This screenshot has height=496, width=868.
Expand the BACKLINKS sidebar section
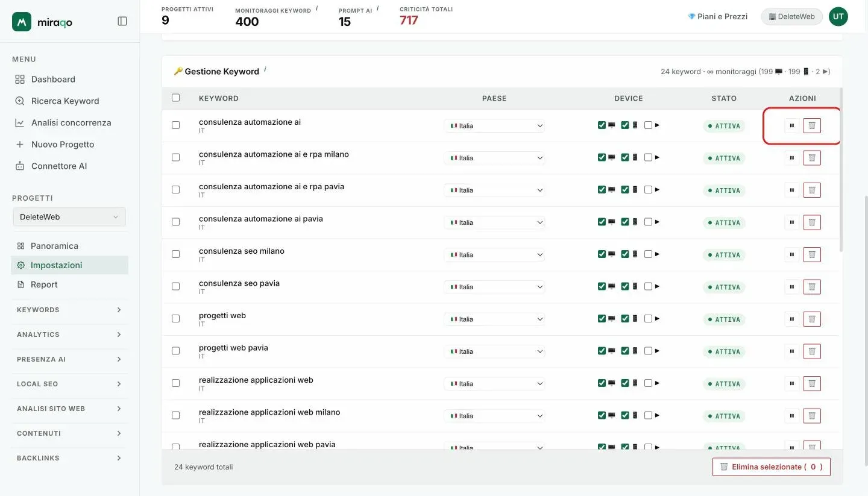pos(69,458)
